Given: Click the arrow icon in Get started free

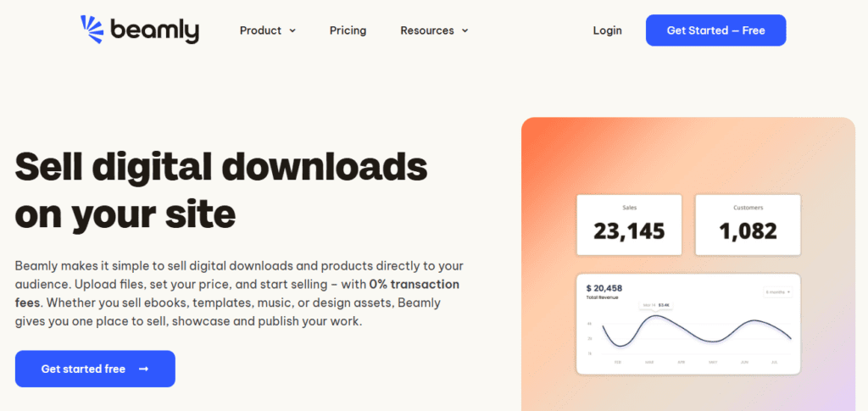Looking at the screenshot, I should point(143,369).
